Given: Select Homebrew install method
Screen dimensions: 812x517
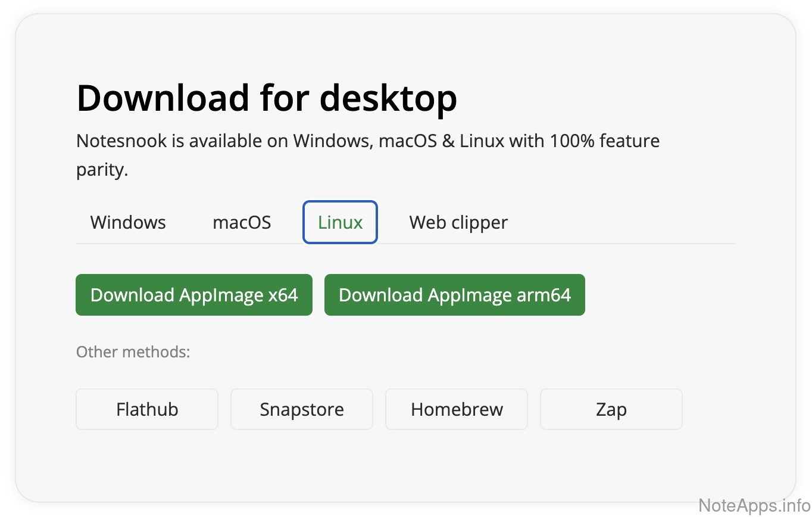Looking at the screenshot, I should [x=457, y=410].
